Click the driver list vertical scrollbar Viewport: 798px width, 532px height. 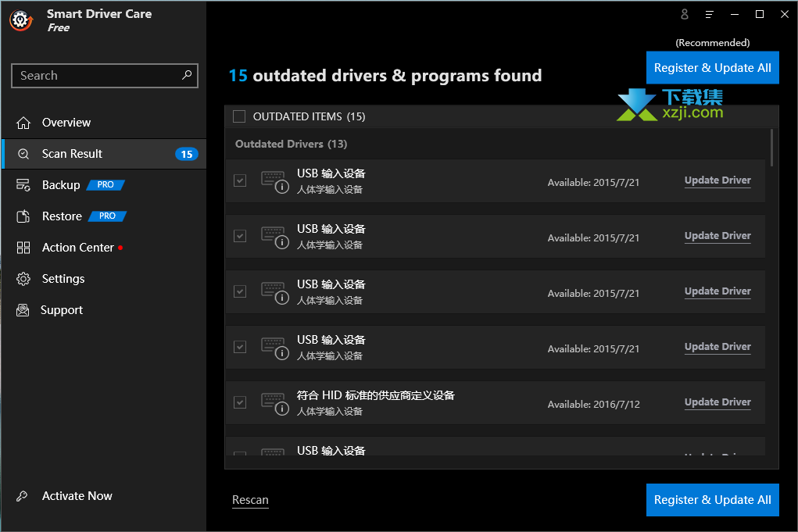[771, 148]
